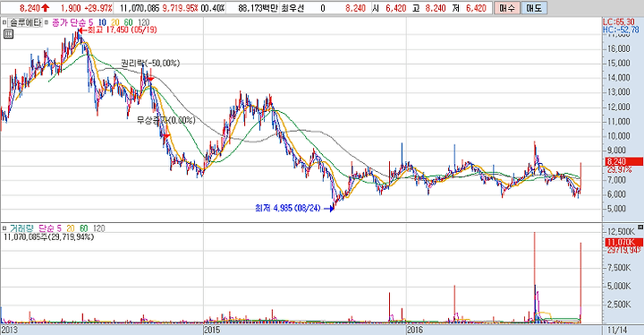The image size is (644, 335).
Task: Click the 최우선 label in header
Action: [x=292, y=8]
